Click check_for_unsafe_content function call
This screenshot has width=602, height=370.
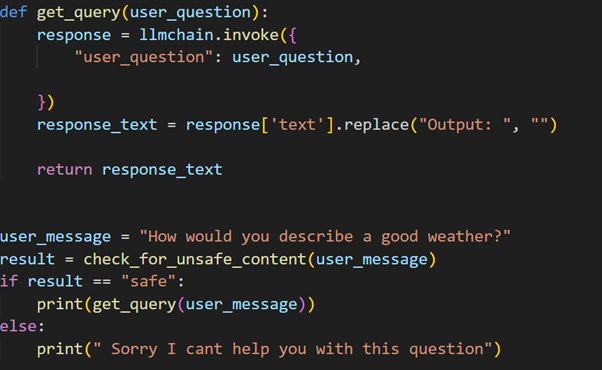click(x=195, y=259)
